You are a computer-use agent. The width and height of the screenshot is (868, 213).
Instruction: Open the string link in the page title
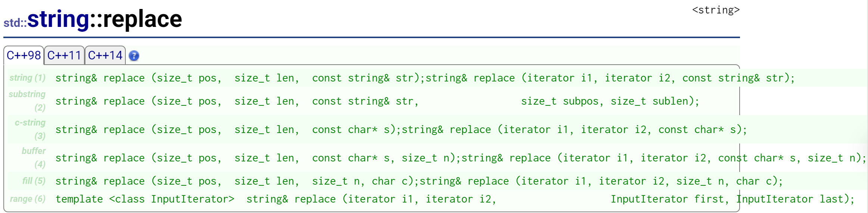[x=59, y=19]
